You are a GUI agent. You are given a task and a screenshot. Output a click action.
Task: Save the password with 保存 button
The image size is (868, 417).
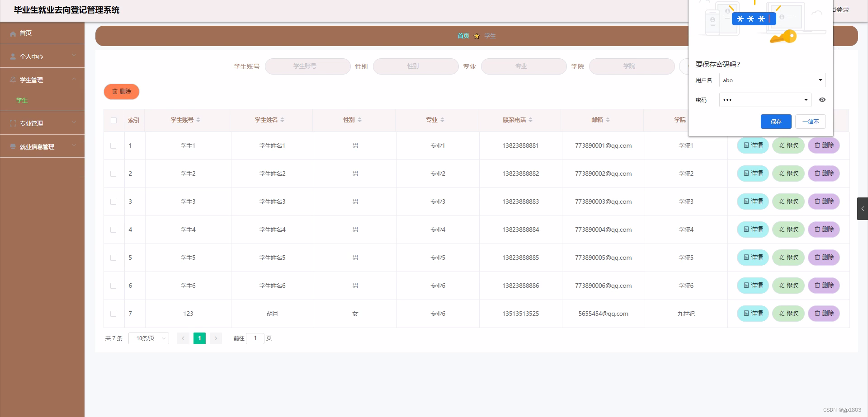coord(776,122)
